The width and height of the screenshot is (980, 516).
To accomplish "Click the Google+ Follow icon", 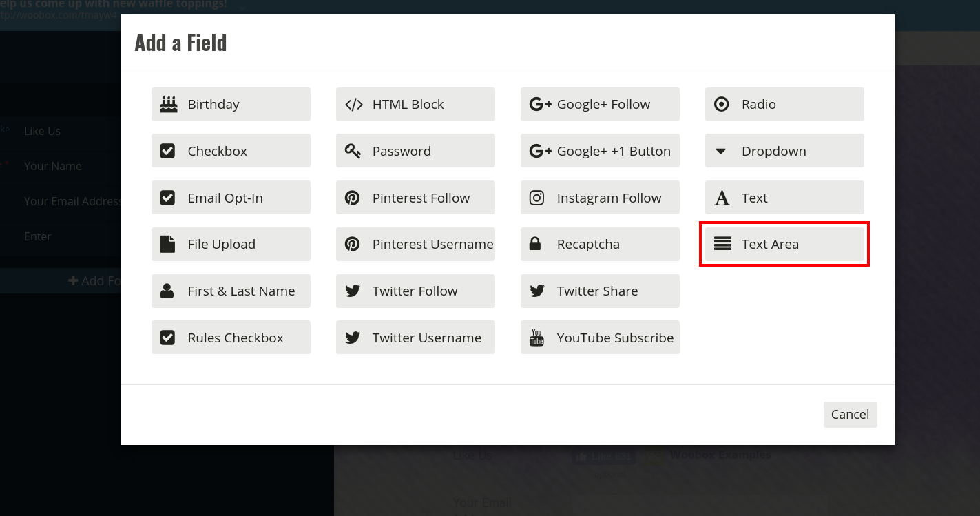I will [x=540, y=105].
